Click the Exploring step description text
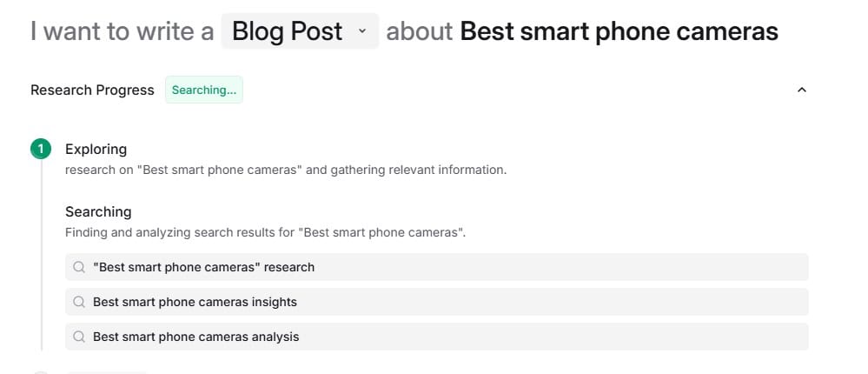The width and height of the screenshot is (868, 374). (x=285, y=170)
